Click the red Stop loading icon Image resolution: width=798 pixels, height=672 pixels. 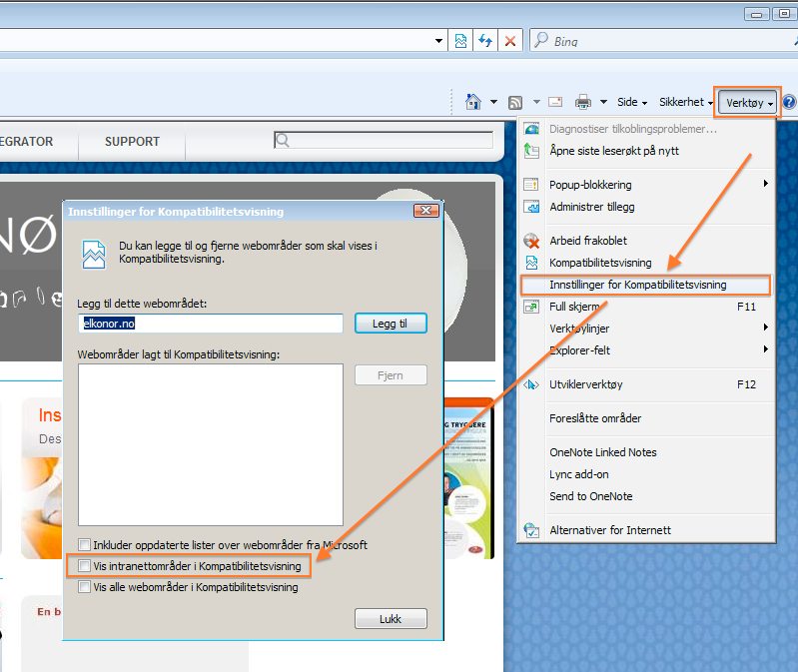coord(510,41)
